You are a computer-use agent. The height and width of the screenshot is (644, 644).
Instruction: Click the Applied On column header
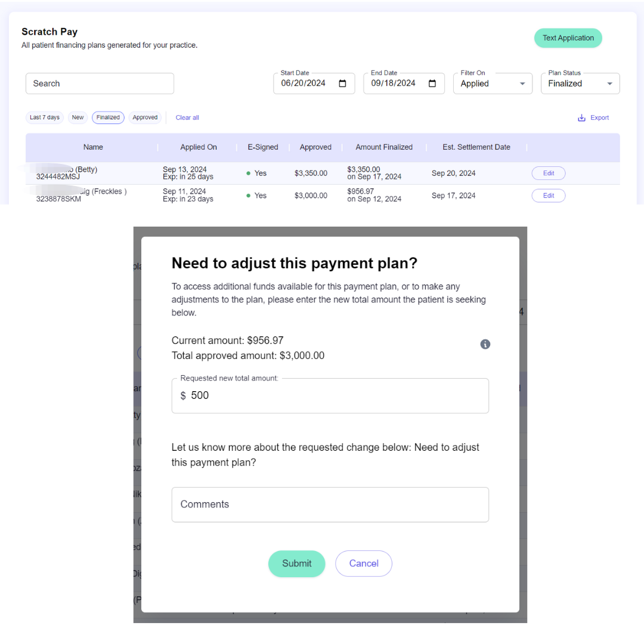[x=199, y=147]
